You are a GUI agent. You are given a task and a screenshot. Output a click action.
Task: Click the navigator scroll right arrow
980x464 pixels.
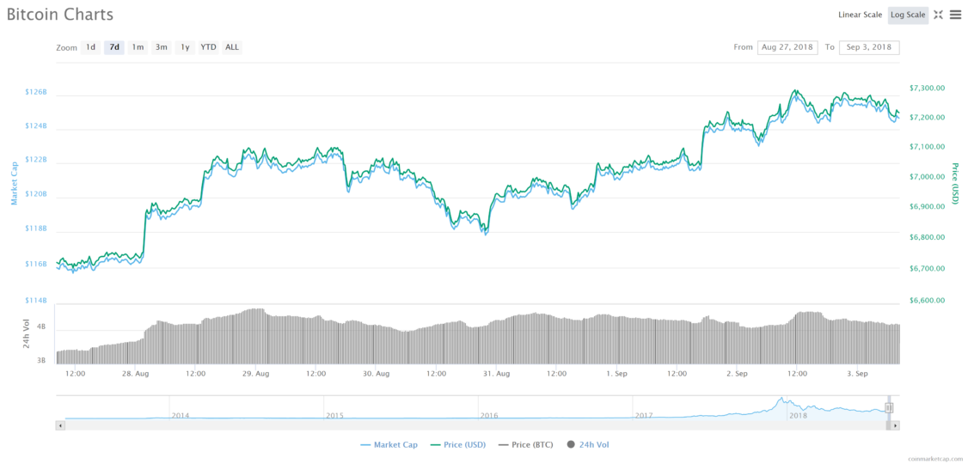pyautogui.click(x=896, y=425)
